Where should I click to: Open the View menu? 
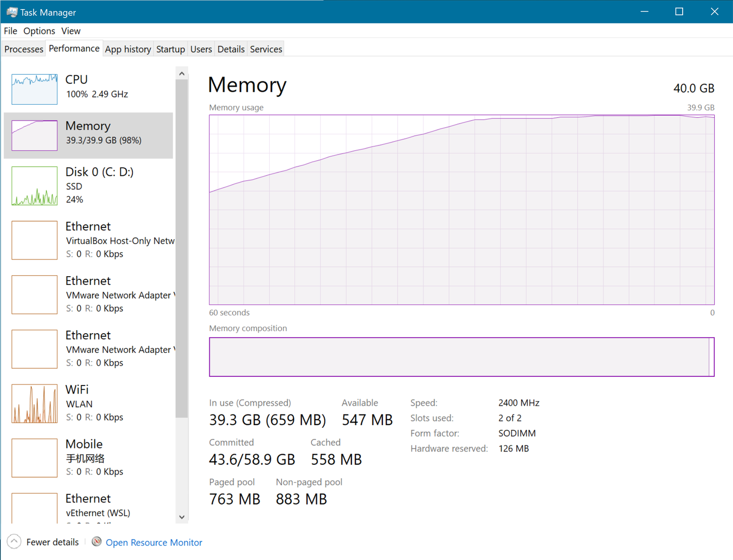tap(71, 31)
